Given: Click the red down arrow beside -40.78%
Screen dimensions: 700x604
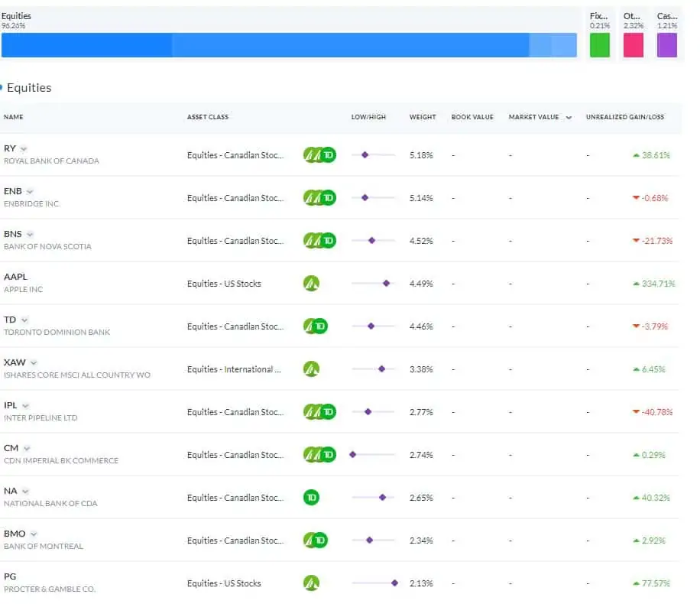Looking at the screenshot, I should click(x=636, y=412).
